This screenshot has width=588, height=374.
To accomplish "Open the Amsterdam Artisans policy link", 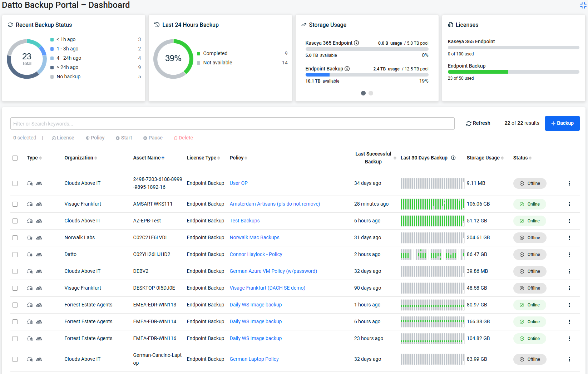I will click(x=275, y=204).
